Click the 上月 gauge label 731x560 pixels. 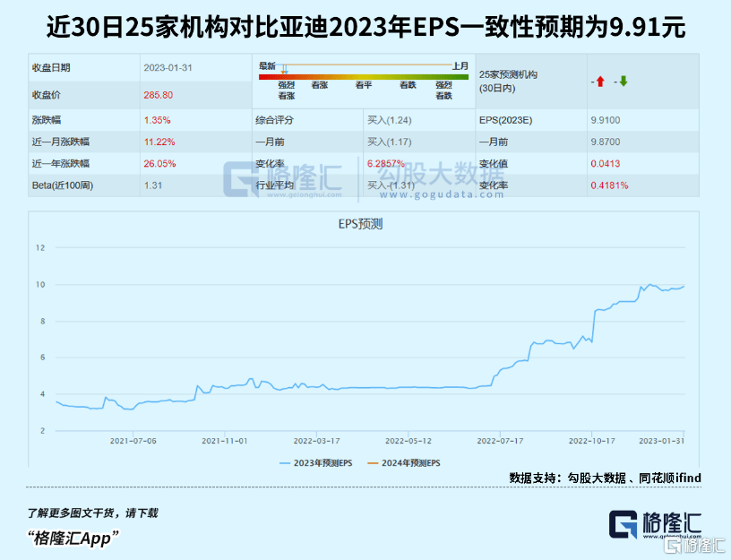tap(460, 65)
